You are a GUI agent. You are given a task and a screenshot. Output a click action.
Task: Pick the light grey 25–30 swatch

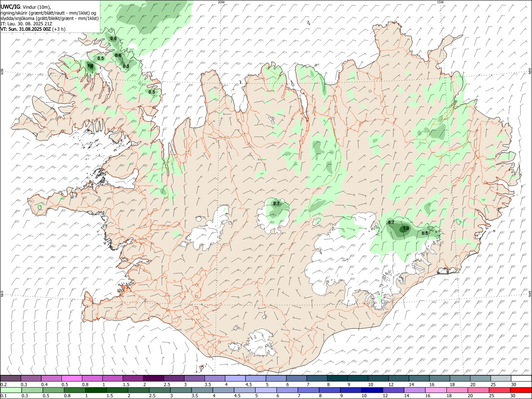coord(501,378)
